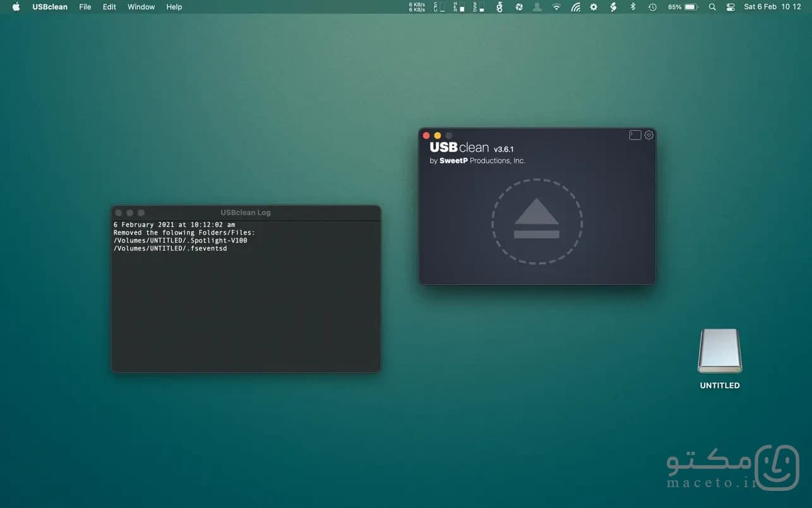
Task: Click the USBclean Log window title
Action: click(246, 213)
